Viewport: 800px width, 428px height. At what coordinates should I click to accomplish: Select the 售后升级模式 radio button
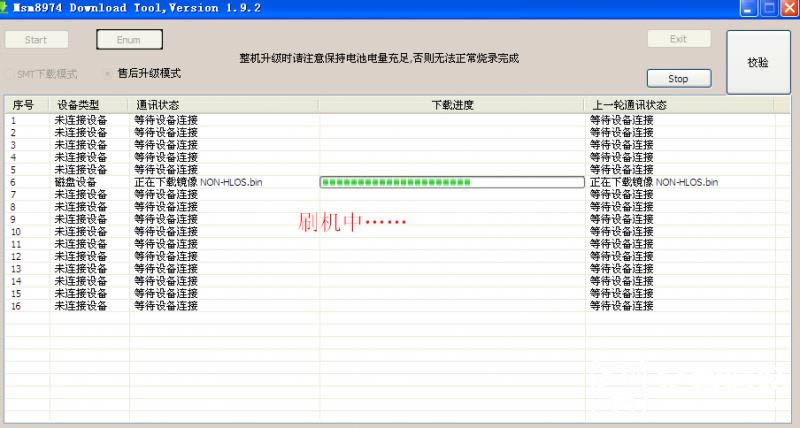point(109,74)
